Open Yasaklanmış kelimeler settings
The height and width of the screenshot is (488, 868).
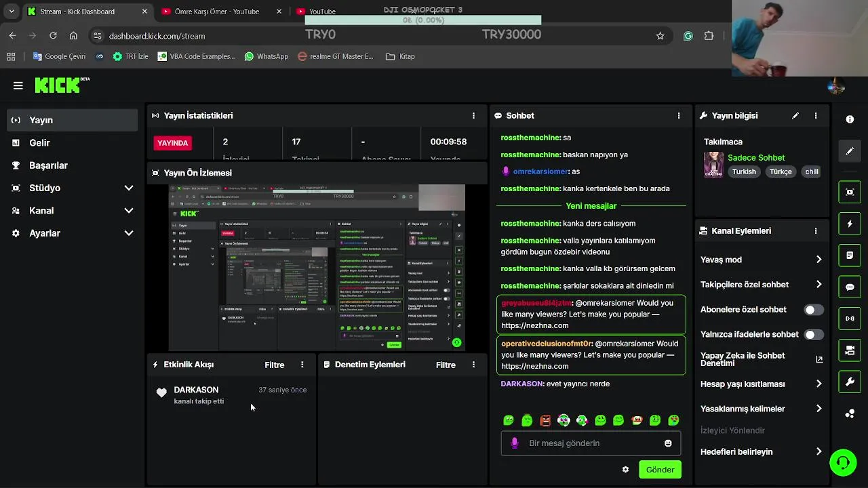tap(762, 409)
